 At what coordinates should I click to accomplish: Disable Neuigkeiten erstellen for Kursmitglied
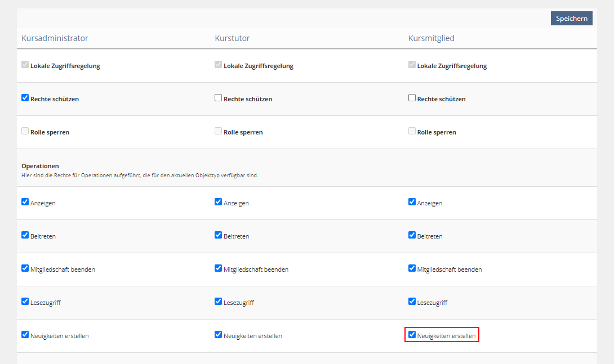tap(412, 335)
